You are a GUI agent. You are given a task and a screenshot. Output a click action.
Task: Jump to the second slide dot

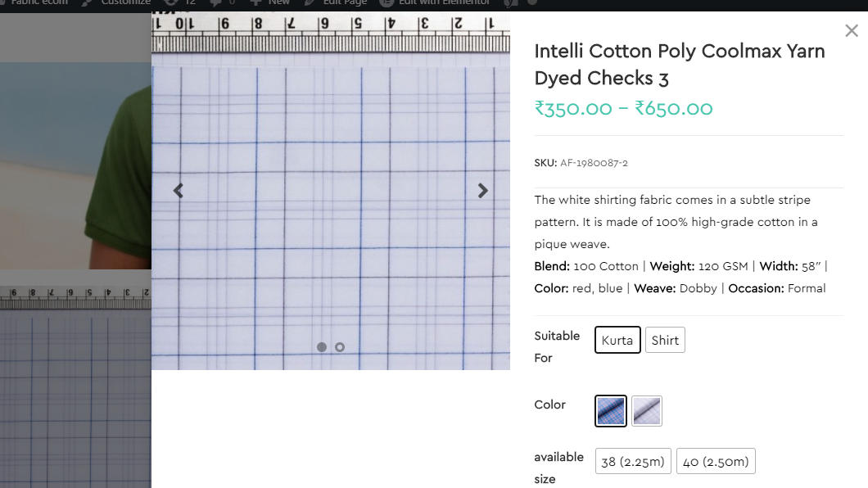[340, 347]
